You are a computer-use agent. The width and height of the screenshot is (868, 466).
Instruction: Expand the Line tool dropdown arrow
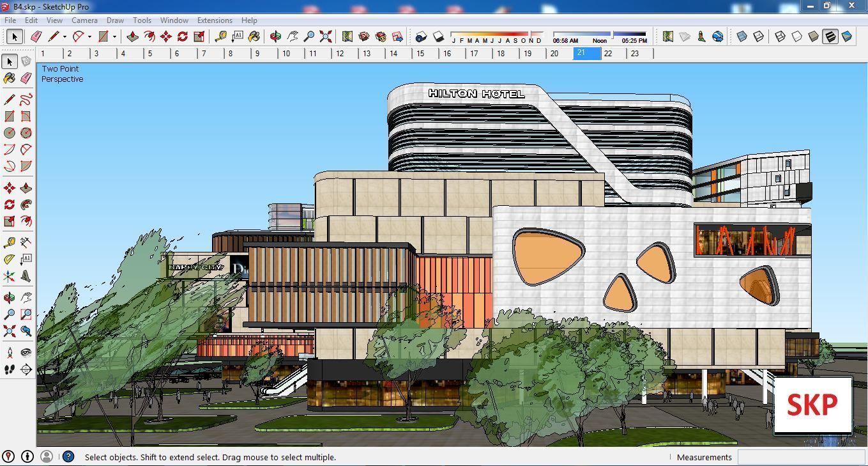[65, 36]
